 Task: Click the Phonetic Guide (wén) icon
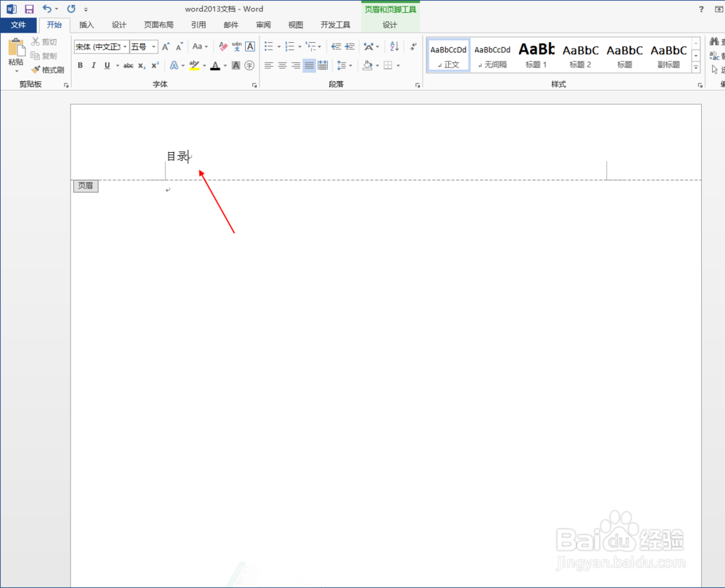(x=237, y=46)
